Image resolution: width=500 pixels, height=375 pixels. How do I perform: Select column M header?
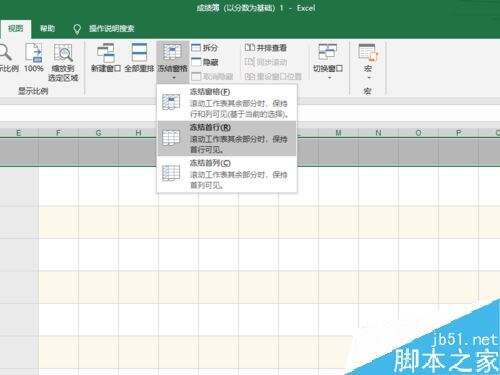coord(338,133)
